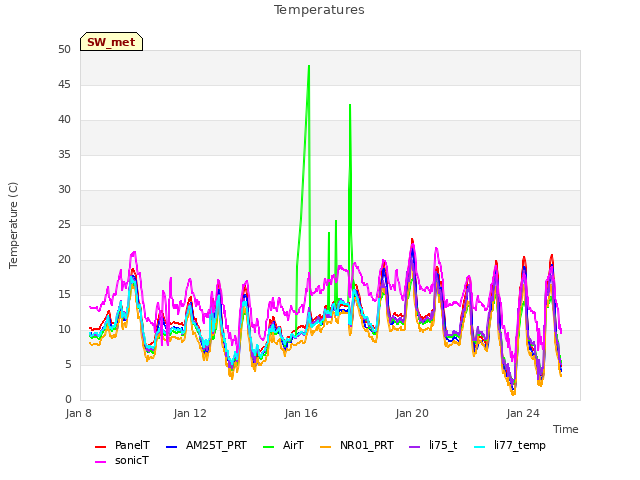
Task: Click the 0 y-axis tick label
Action: [x=68, y=400]
